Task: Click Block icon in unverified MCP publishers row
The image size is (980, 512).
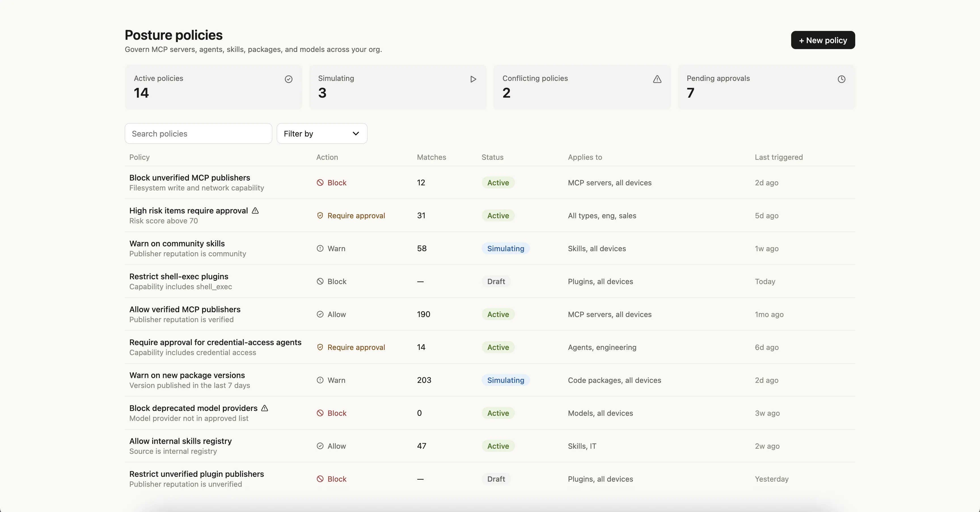Action: click(x=320, y=183)
